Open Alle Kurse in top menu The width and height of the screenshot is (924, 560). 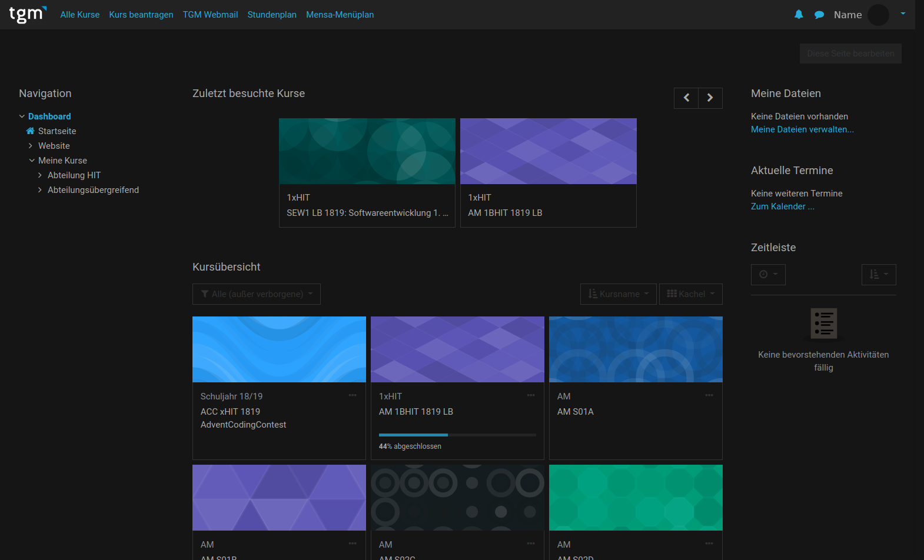pos(80,15)
